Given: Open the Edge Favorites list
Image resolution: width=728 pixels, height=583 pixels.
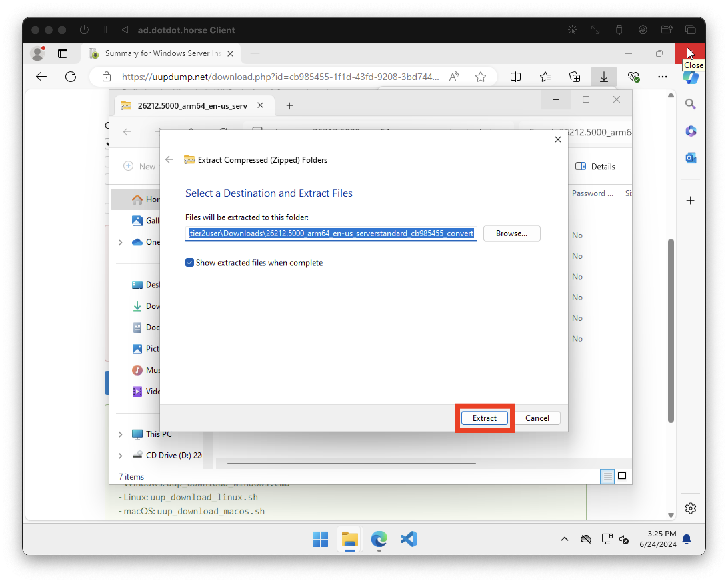Looking at the screenshot, I should coord(545,77).
